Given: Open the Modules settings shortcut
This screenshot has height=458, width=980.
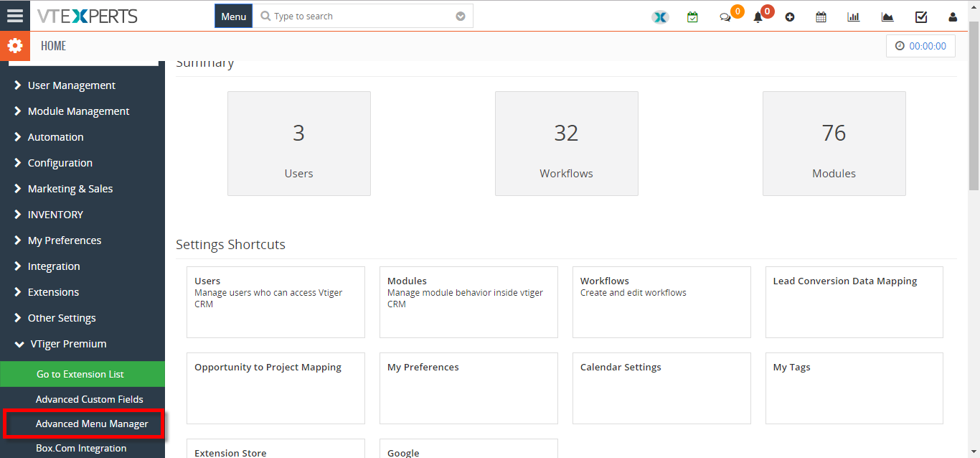Looking at the screenshot, I should click(468, 302).
